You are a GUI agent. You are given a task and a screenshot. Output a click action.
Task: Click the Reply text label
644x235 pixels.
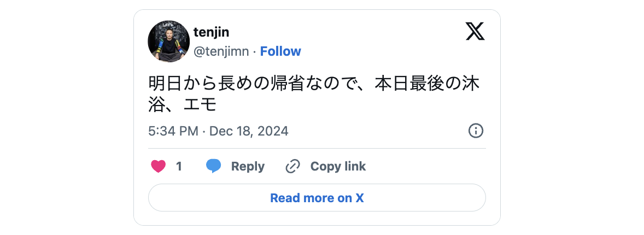(x=248, y=166)
